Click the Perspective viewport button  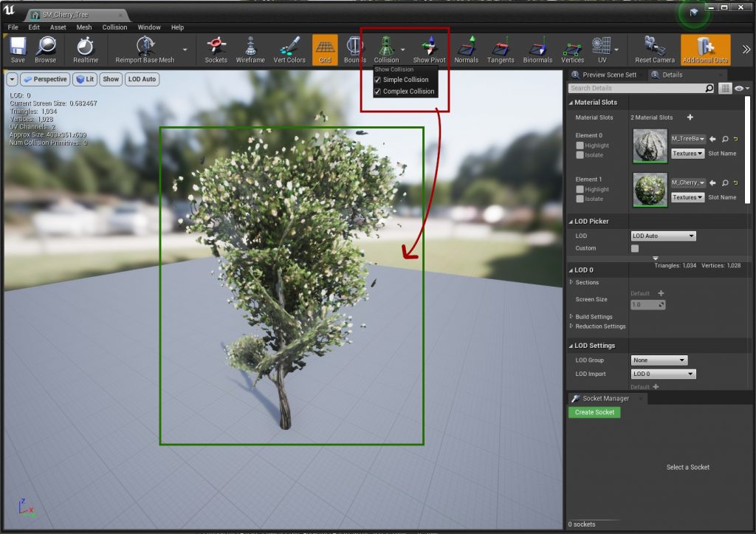(x=45, y=79)
